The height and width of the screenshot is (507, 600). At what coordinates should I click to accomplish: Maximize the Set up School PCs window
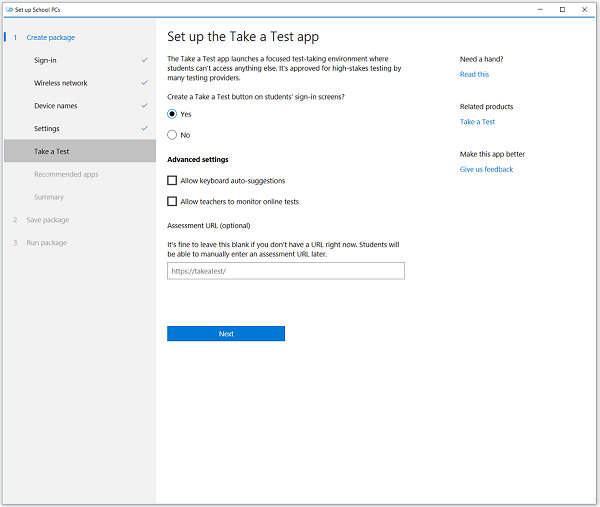[562, 9]
